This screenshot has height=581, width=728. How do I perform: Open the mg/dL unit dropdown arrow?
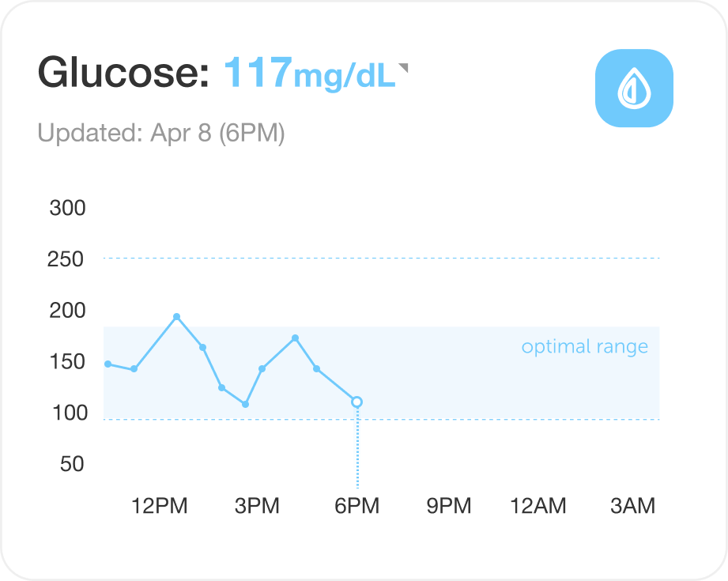pos(403,70)
